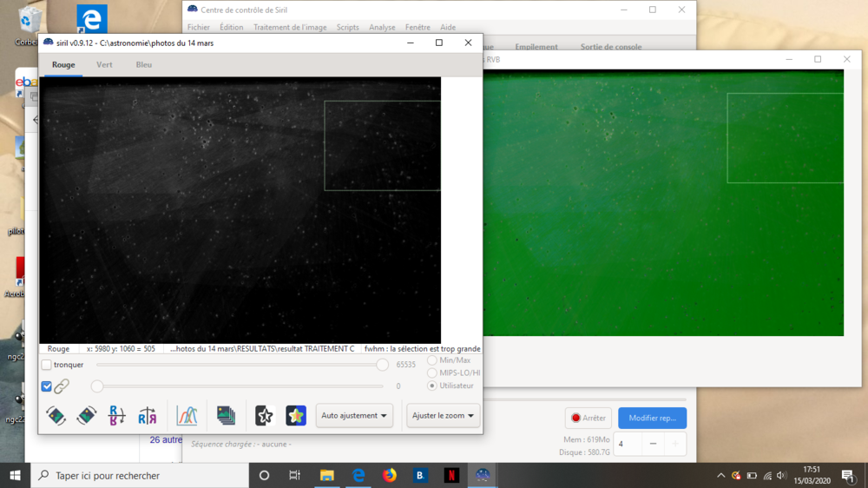Open Firefox from the taskbar
The height and width of the screenshot is (488, 868).
(390, 475)
